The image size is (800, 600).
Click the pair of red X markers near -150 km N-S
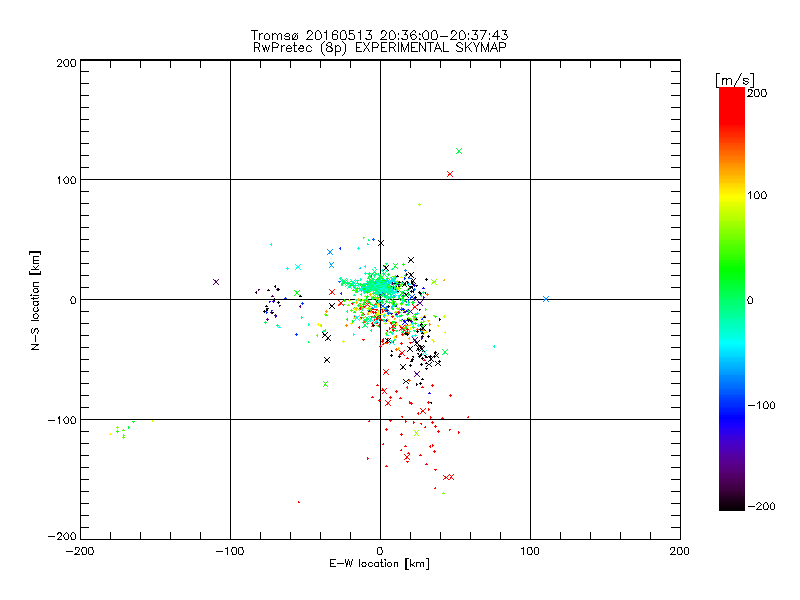[x=448, y=478]
